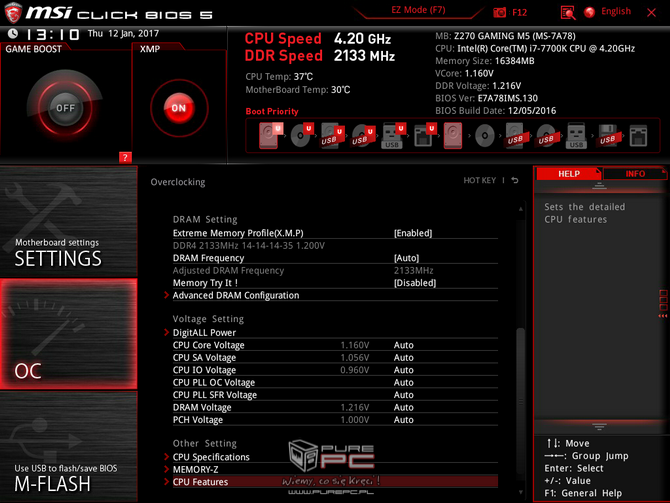Click DDR4 2133MHz 14-14-14-35 profile text
This screenshot has height=503, width=670.
(x=249, y=245)
